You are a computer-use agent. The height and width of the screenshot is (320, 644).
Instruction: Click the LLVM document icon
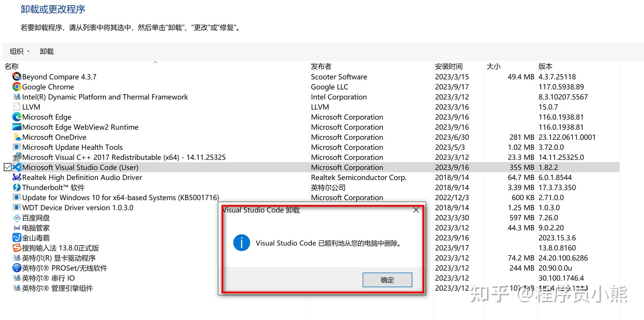coord(16,107)
